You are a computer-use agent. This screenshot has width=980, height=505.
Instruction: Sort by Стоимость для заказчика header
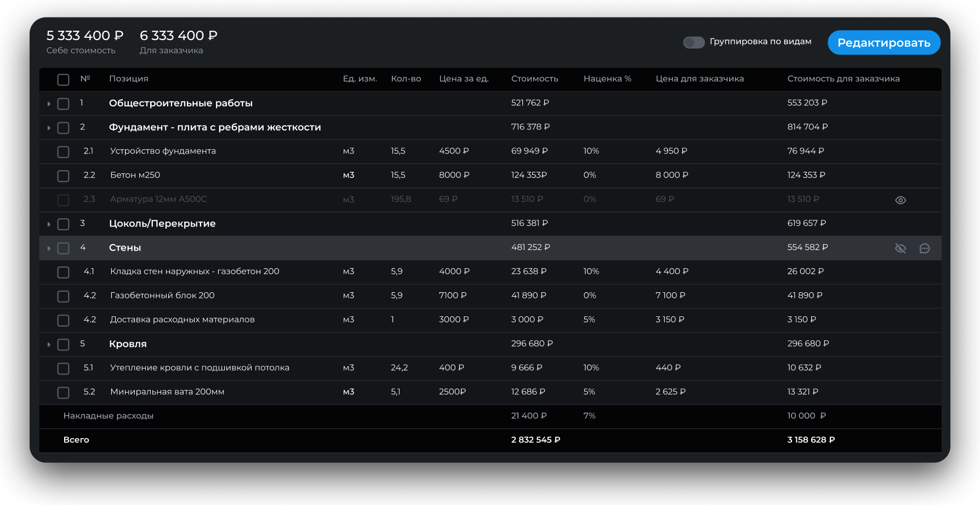click(843, 79)
